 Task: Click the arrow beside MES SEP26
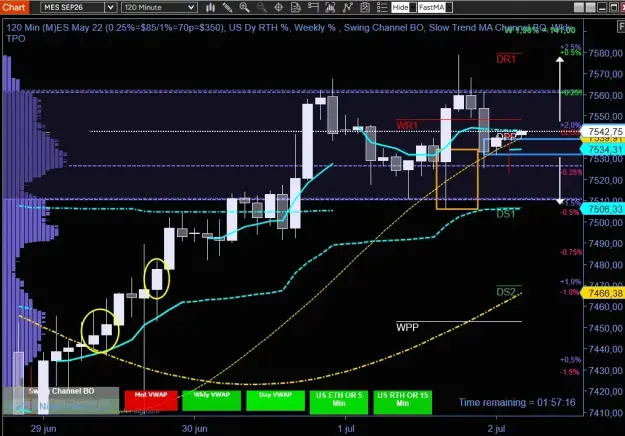coord(110,7)
